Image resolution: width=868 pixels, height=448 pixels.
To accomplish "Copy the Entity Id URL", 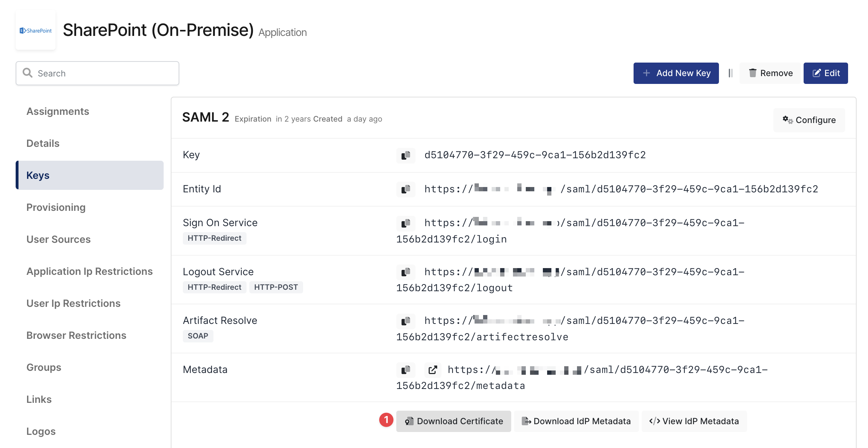I will [x=406, y=189].
